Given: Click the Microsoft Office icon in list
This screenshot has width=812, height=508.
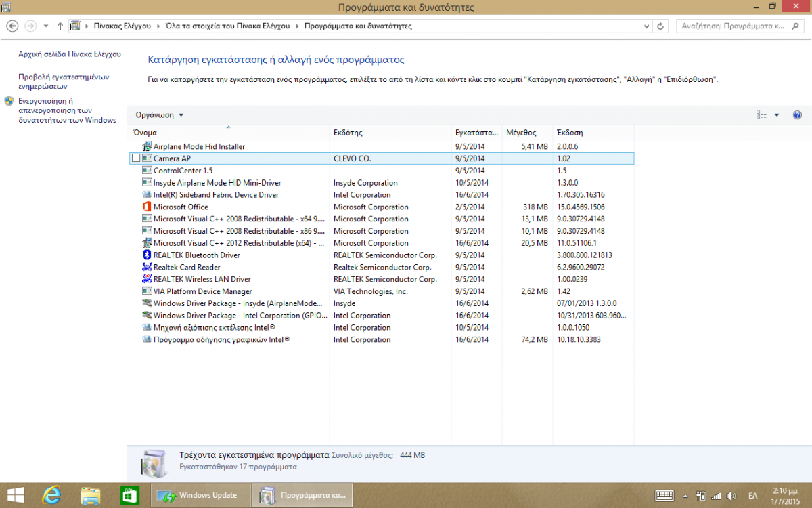Looking at the screenshot, I should (x=148, y=207).
